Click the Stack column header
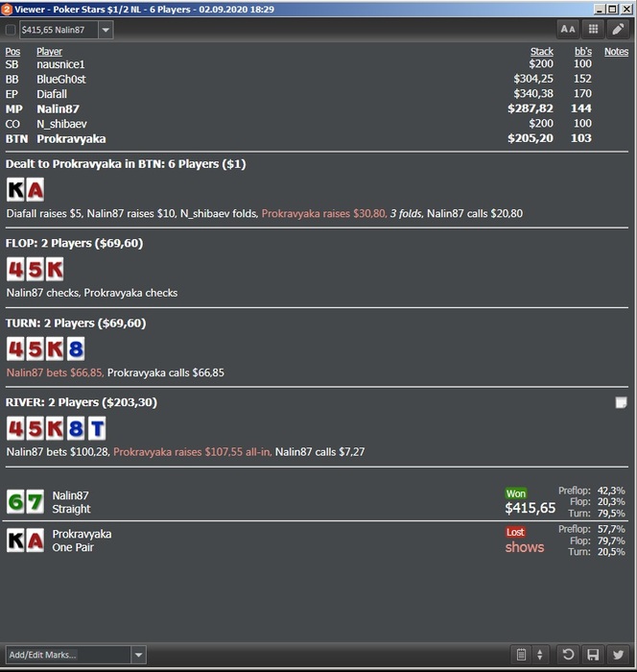The width and height of the screenshot is (637, 672). [542, 52]
